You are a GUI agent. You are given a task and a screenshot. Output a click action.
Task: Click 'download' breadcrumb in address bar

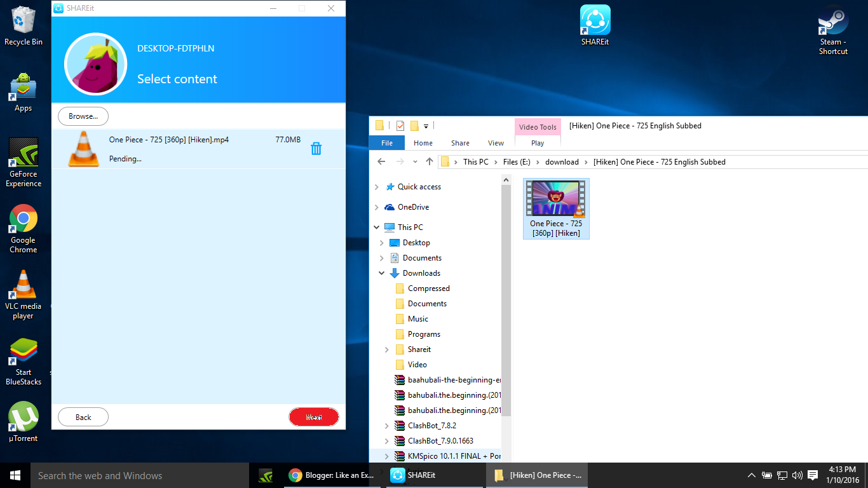coord(562,162)
